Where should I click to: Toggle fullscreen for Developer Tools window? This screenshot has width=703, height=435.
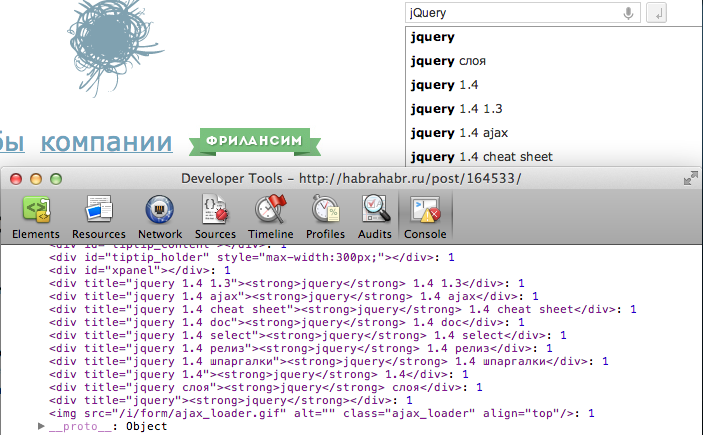690,178
